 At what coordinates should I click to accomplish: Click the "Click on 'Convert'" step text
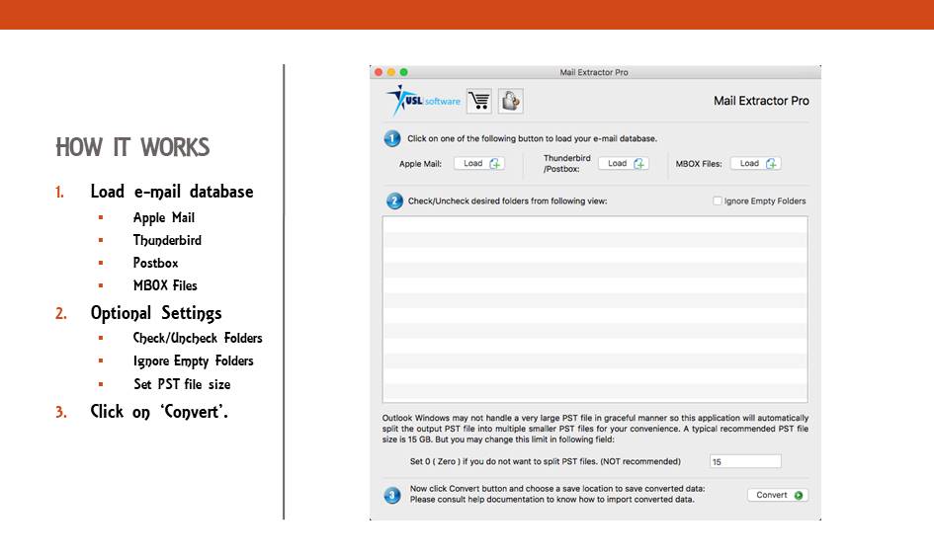click(159, 411)
